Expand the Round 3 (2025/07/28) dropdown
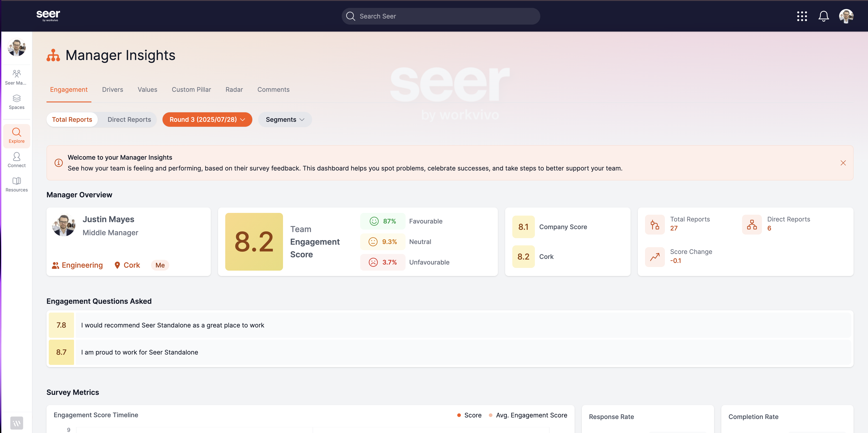Image resolution: width=868 pixels, height=433 pixels. click(x=207, y=120)
